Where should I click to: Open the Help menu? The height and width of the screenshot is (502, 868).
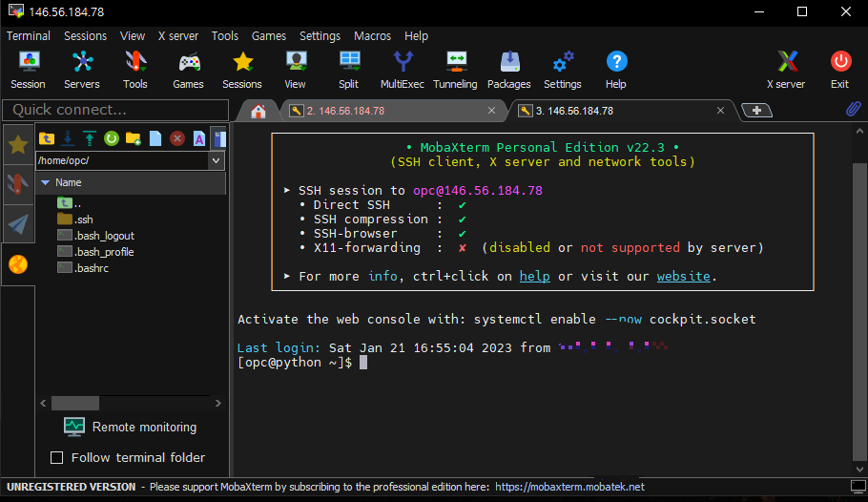(416, 36)
